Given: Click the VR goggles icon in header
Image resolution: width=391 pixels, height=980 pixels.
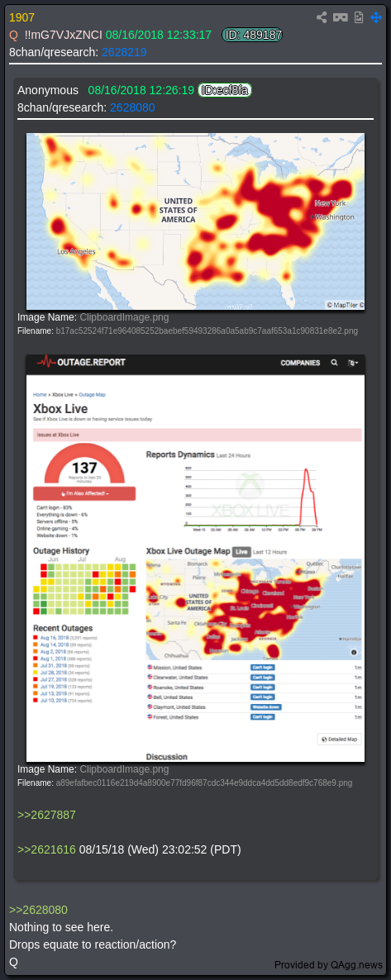Looking at the screenshot, I should pos(341,17).
